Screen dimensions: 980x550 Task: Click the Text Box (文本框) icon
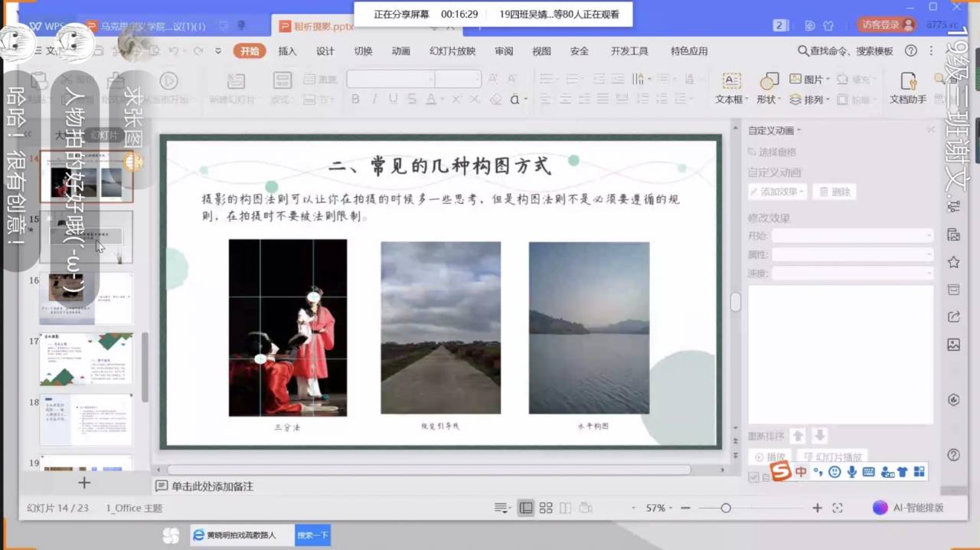731,81
